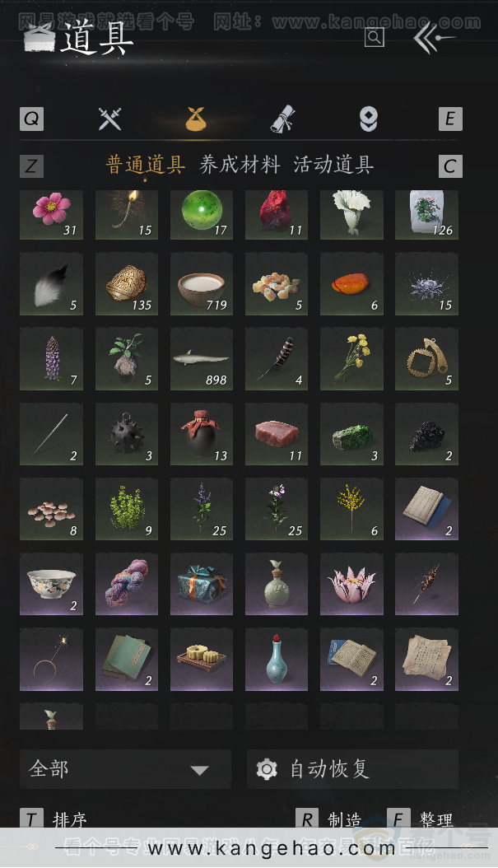
Task: Select the crossed swords equipment category
Action: click(109, 119)
